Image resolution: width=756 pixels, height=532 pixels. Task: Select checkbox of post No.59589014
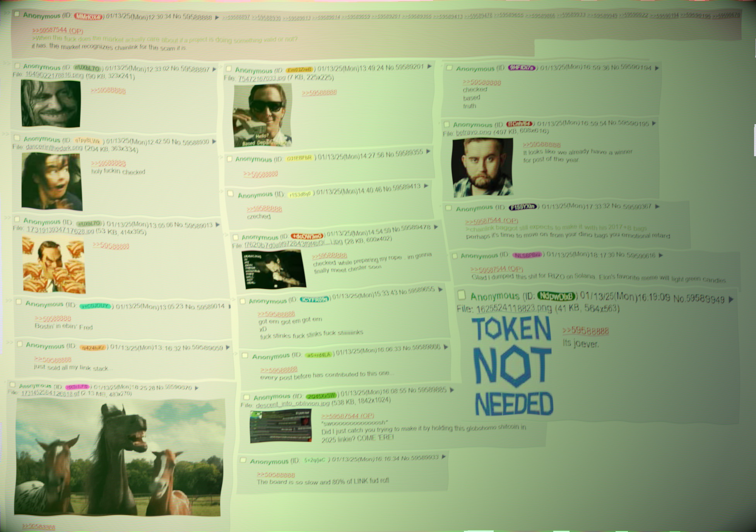[19, 302]
